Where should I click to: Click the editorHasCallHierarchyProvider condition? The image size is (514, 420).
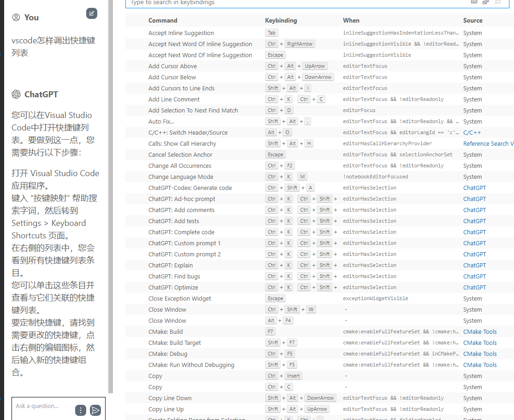[387, 143]
